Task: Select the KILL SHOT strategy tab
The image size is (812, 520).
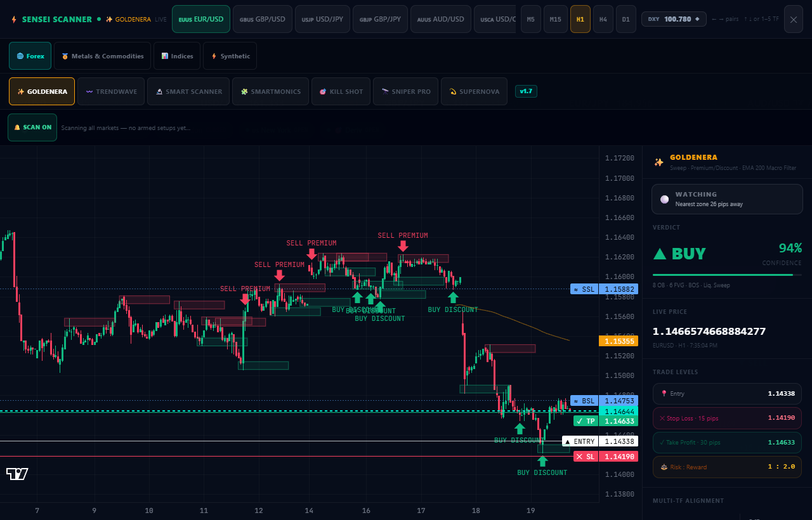Action: pos(341,91)
